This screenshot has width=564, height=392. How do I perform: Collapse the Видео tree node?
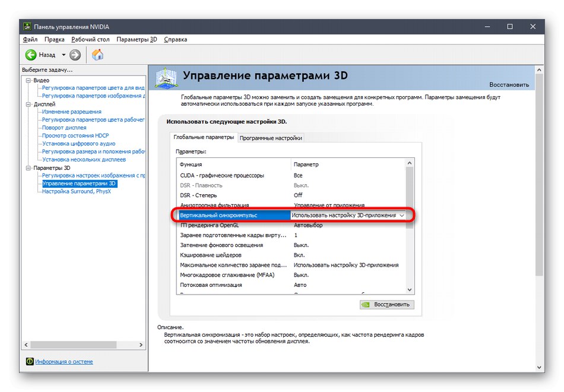(x=28, y=80)
